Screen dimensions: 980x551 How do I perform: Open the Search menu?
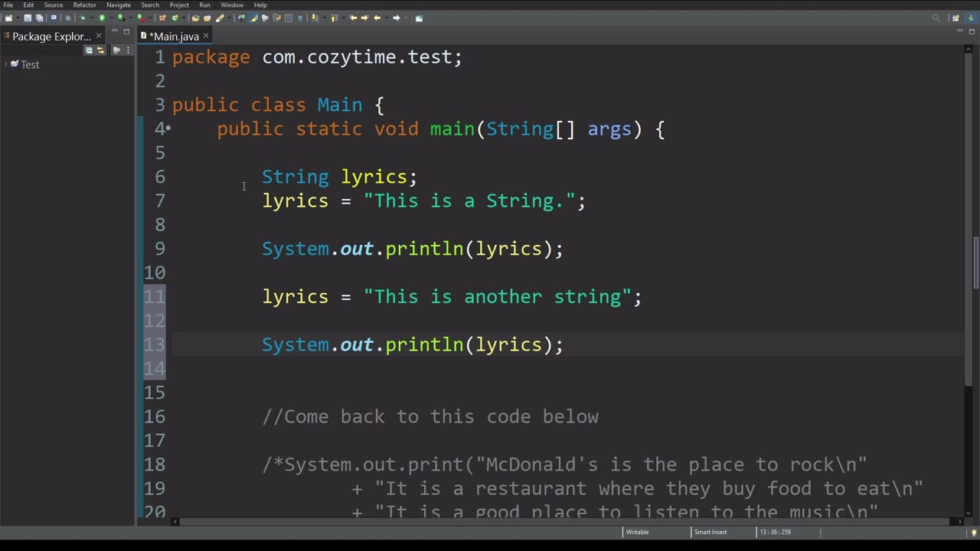(150, 5)
